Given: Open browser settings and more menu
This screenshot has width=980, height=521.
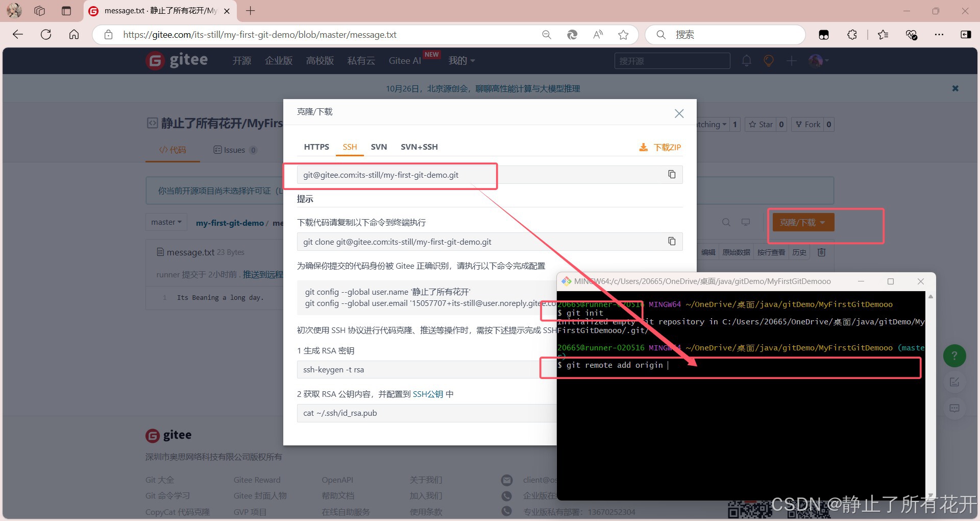Looking at the screenshot, I should (939, 34).
